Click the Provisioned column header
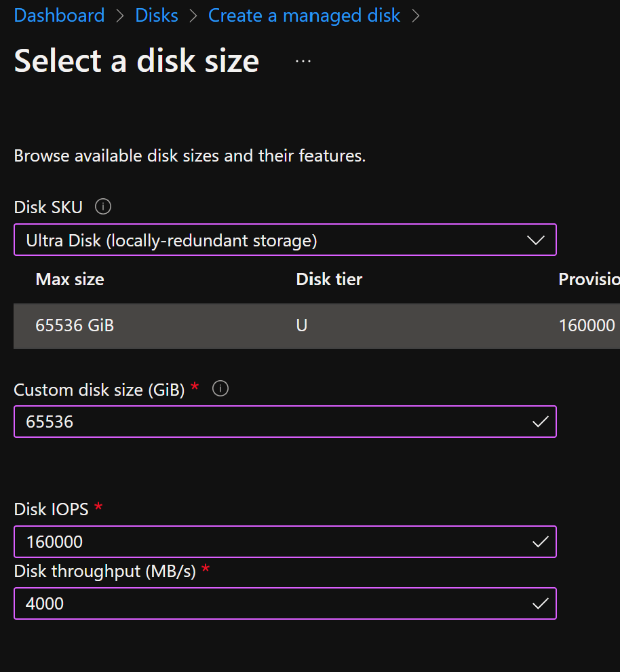620x672 pixels. click(588, 279)
